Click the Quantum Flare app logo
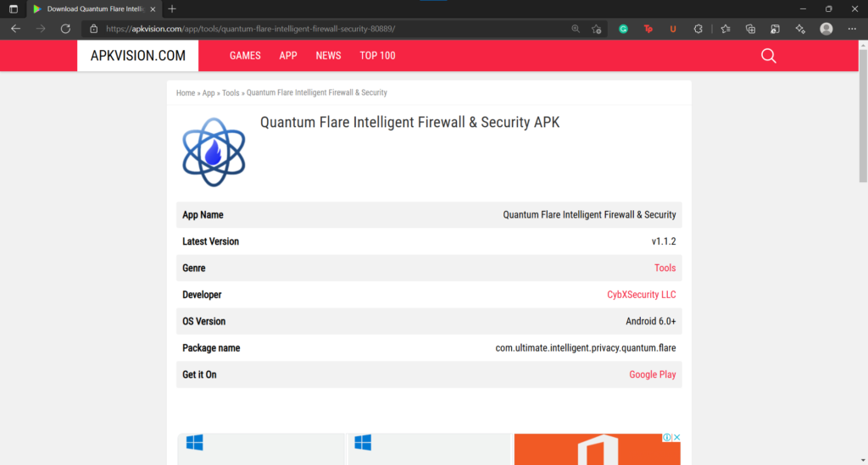868x465 pixels. [214, 152]
